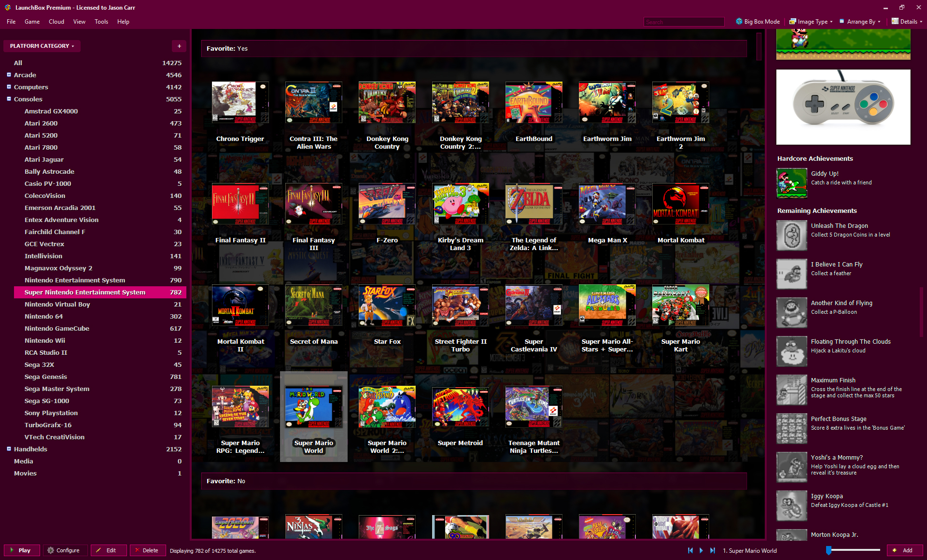
Task: Open Big Box Mode
Action: [758, 22]
